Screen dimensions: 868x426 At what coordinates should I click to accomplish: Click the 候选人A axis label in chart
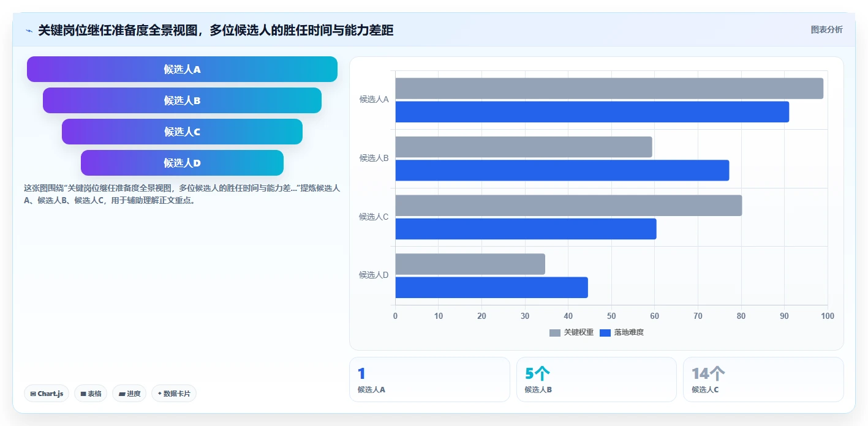click(374, 99)
